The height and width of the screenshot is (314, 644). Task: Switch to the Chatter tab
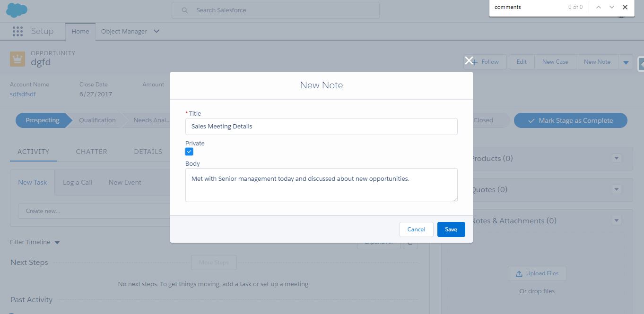(x=91, y=152)
